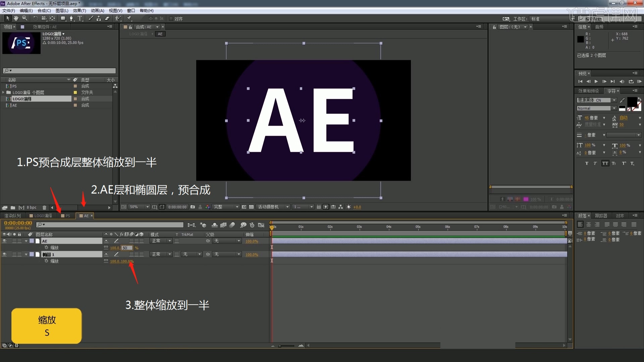
Task: Select the Eraser tool
Action: click(107, 18)
